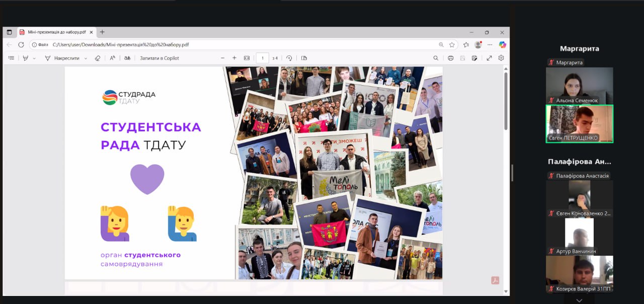Click the СТУДРАДА ТДАТУ logo on slide

pyautogui.click(x=129, y=97)
